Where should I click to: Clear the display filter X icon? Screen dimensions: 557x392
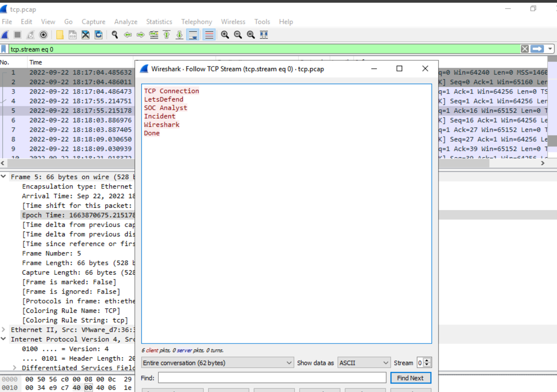525,49
